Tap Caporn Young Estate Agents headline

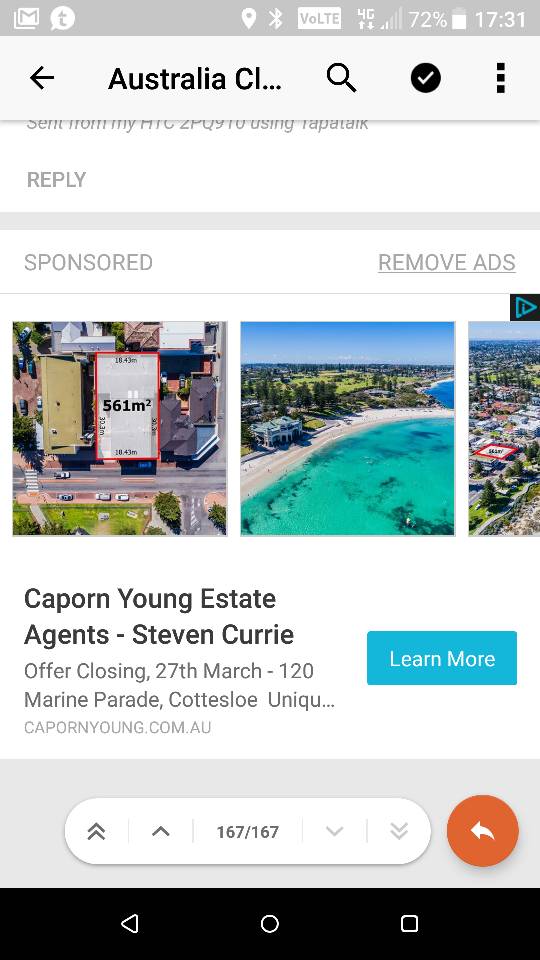[x=159, y=617]
